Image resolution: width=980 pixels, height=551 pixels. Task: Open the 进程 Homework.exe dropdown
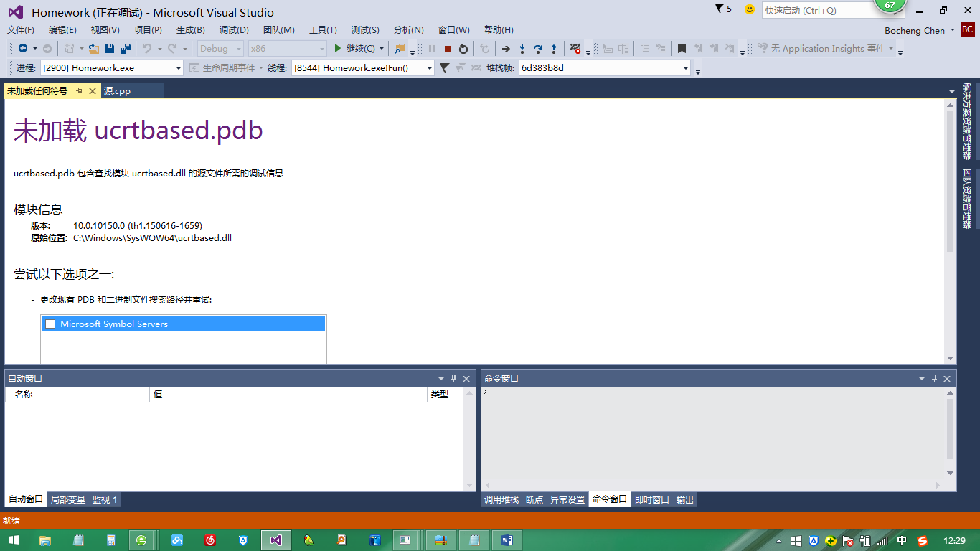[179, 68]
